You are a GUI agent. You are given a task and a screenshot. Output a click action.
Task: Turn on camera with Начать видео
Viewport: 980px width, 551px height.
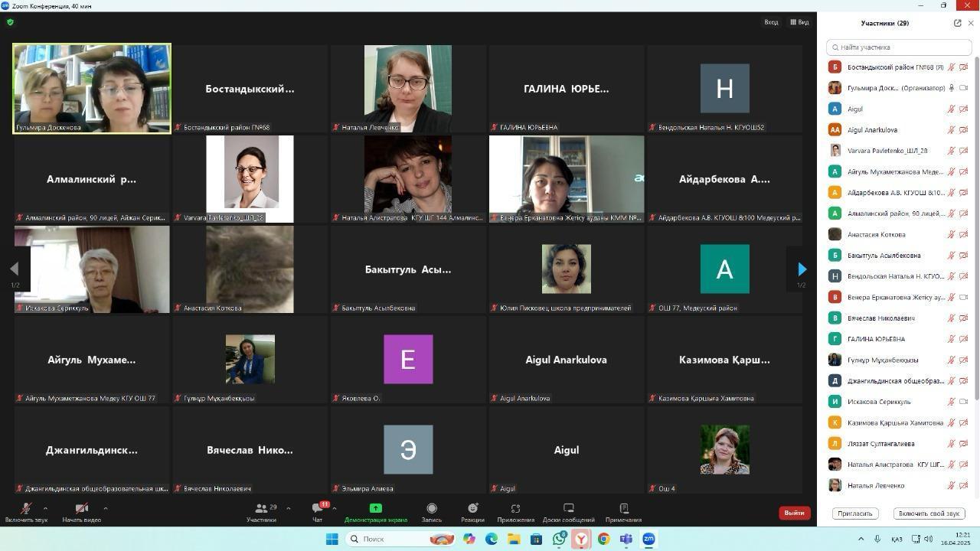coord(81,509)
